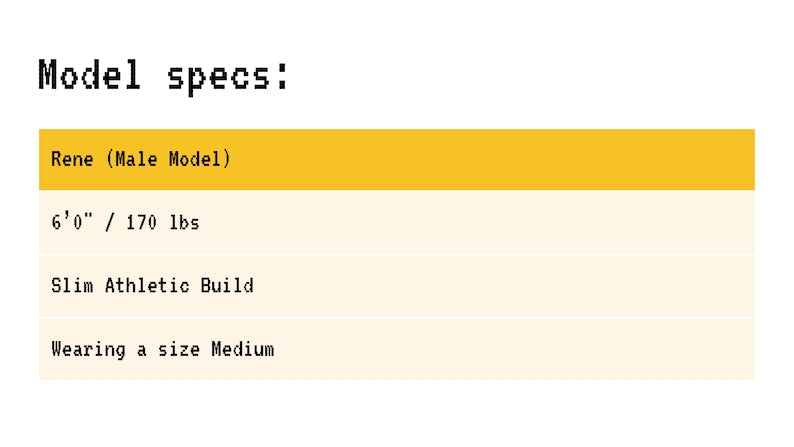Select the word "Build"
The image size is (794, 447).
(x=227, y=286)
